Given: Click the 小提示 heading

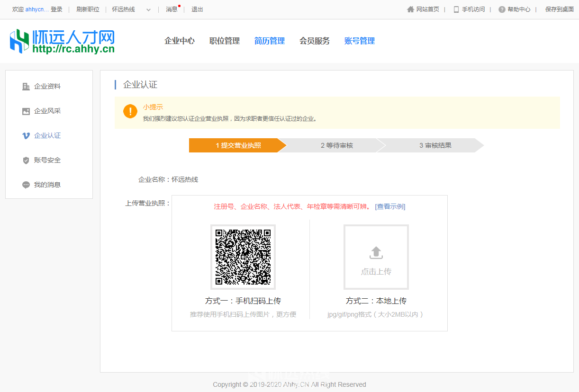Looking at the screenshot, I should tap(153, 107).
